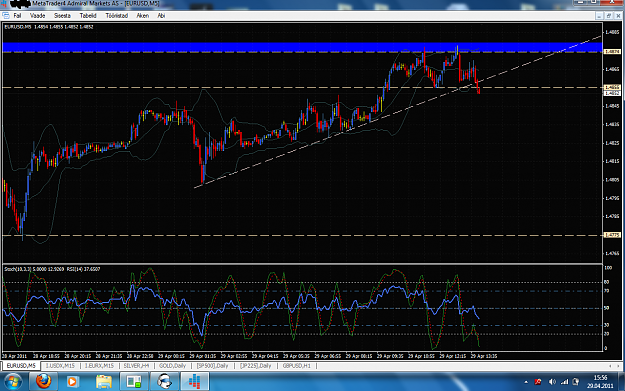Switch to the 1.EURX,M15 chart tab
The width and height of the screenshot is (625, 391).
coord(99,365)
